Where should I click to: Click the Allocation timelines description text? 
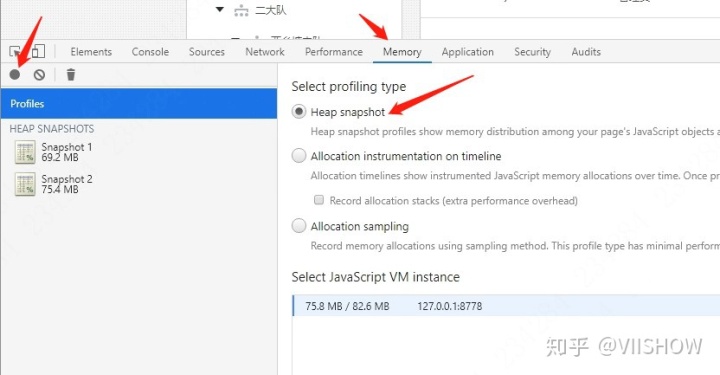click(x=515, y=176)
